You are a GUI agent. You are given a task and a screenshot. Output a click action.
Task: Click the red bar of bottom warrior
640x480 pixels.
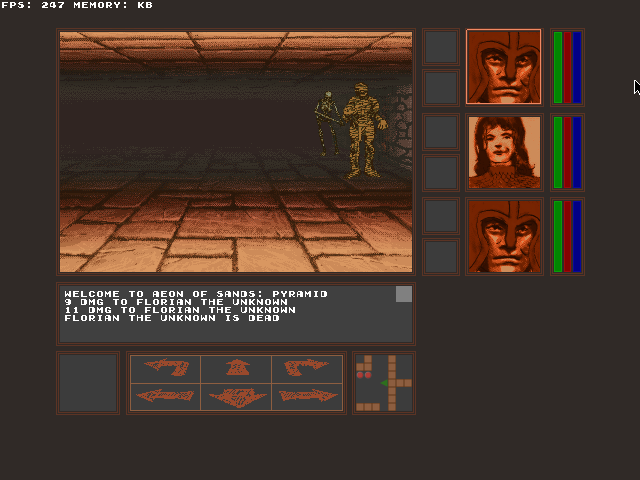click(567, 236)
